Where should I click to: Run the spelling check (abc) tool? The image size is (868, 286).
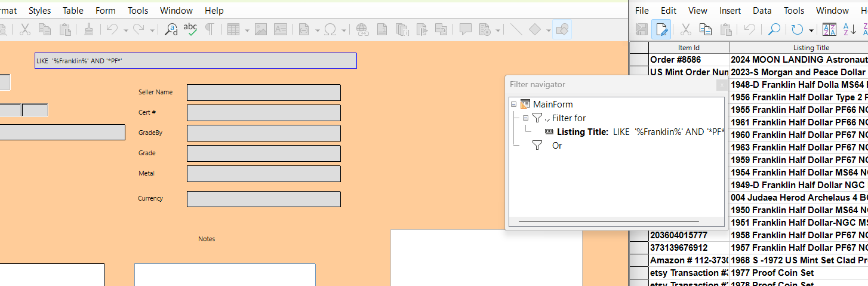click(x=190, y=29)
